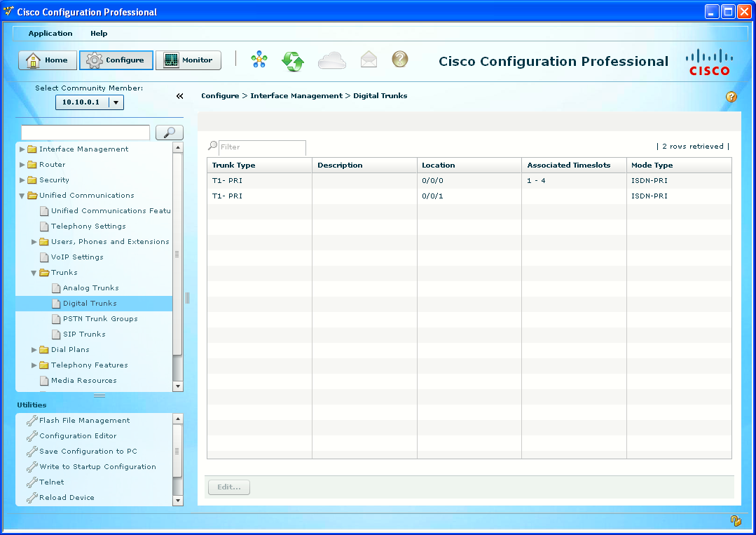Sort by Associated Timeslots column header
The width and height of the screenshot is (756, 535).
pyautogui.click(x=574, y=165)
